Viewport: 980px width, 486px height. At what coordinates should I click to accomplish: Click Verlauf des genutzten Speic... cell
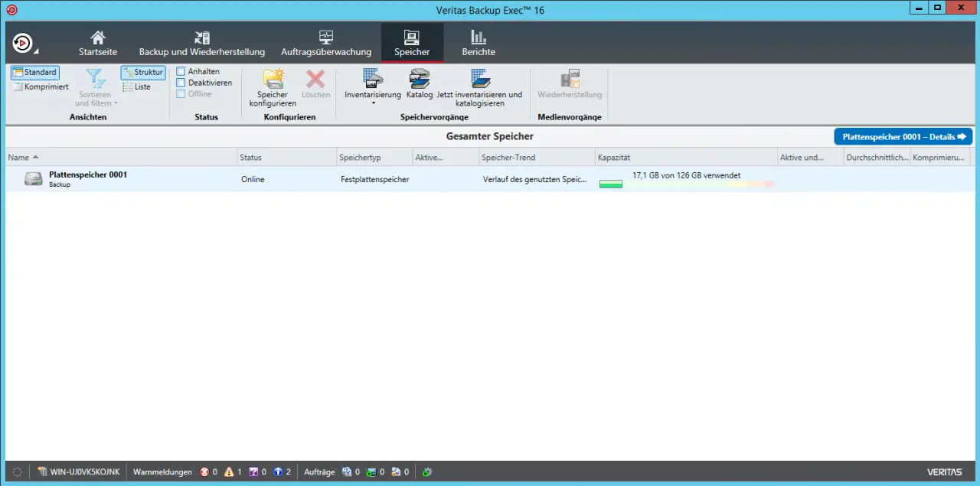[535, 180]
